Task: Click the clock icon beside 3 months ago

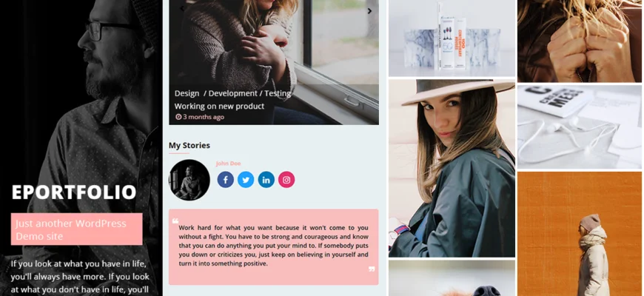Action: pos(178,117)
